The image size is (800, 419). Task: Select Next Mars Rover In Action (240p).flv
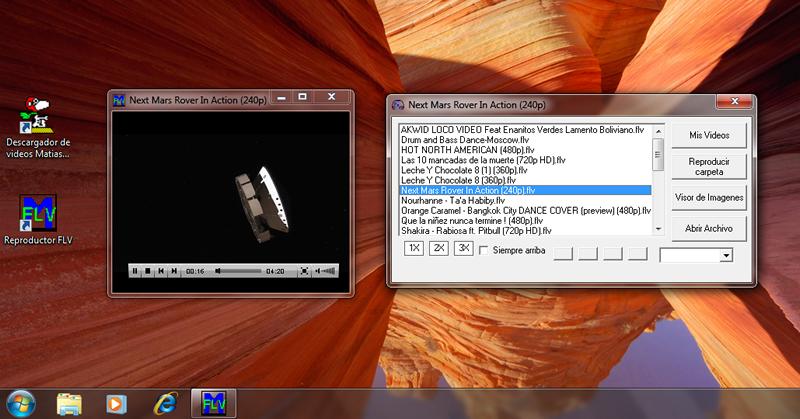(524, 190)
